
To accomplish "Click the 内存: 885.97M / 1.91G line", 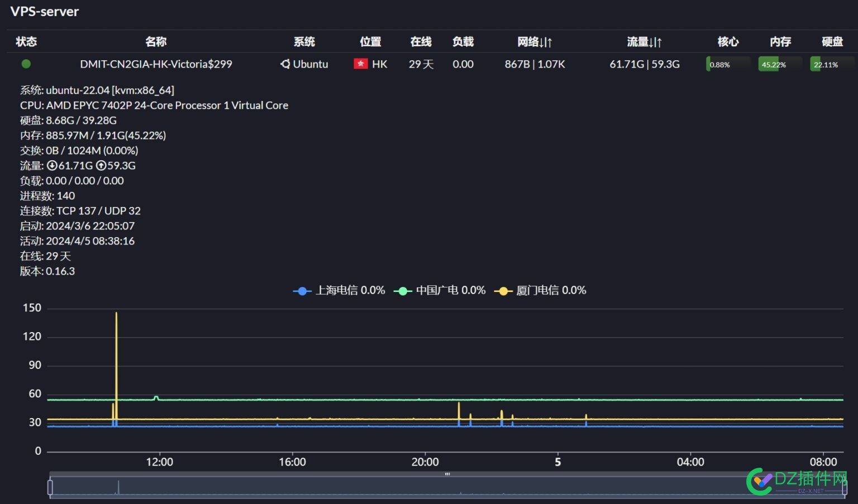I will click(93, 135).
